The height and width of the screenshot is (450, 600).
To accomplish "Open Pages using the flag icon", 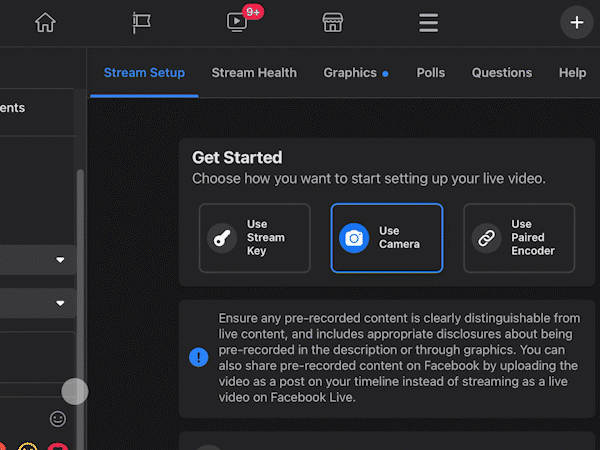I will (x=141, y=22).
